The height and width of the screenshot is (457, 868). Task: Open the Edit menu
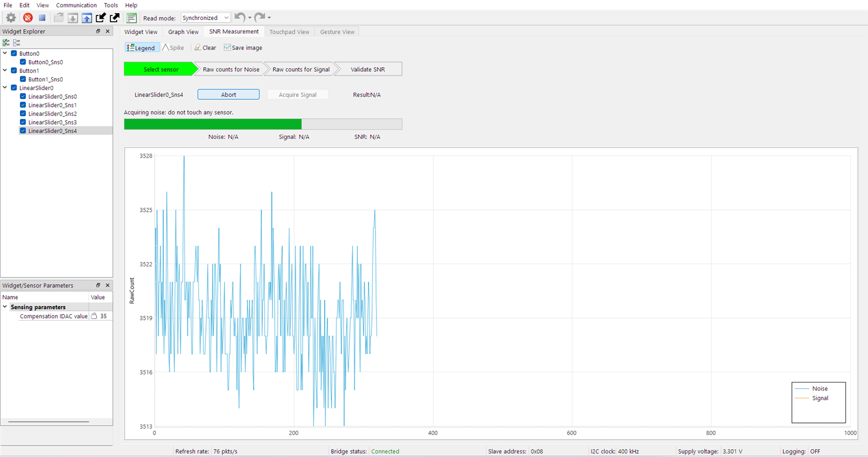pyautogui.click(x=24, y=5)
